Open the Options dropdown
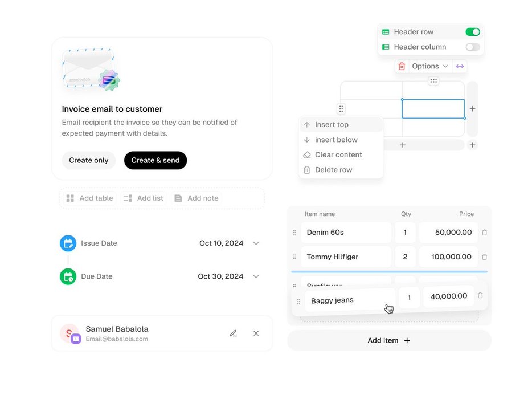Image resolution: width=532 pixels, height=399 pixels. click(430, 66)
